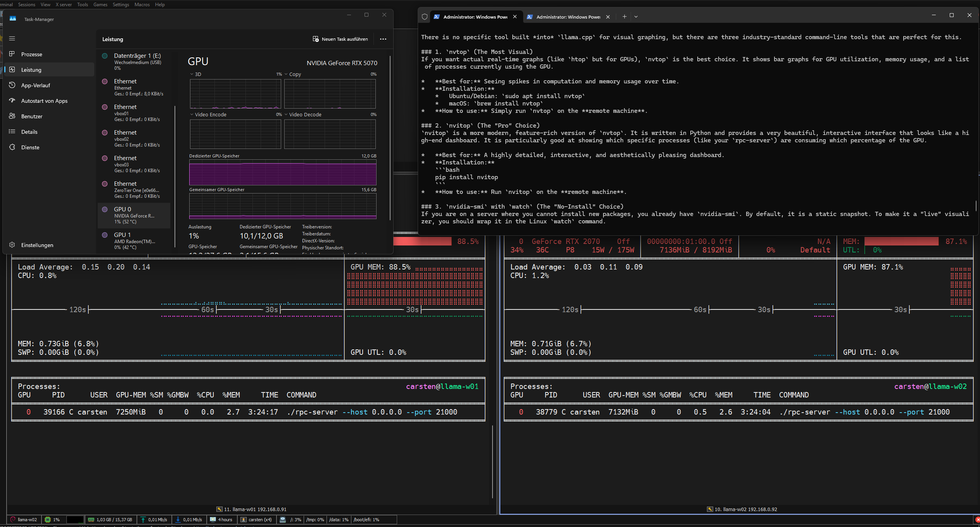Open the Benutzer page
Viewport: 980px width, 527px height.
click(50, 116)
